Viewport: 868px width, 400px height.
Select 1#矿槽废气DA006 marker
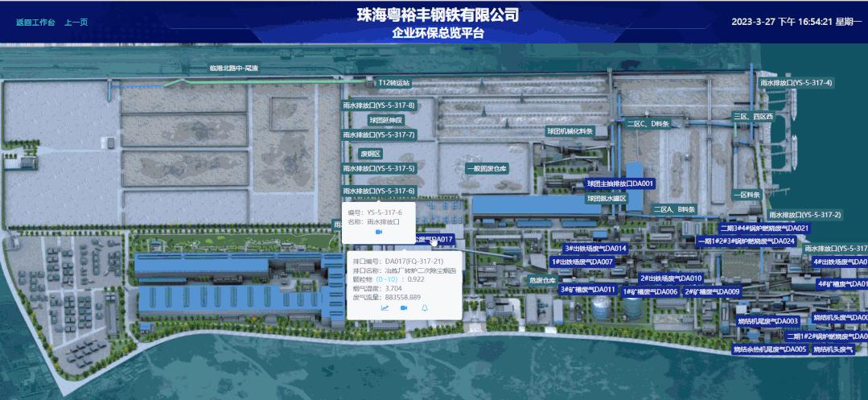(651, 292)
